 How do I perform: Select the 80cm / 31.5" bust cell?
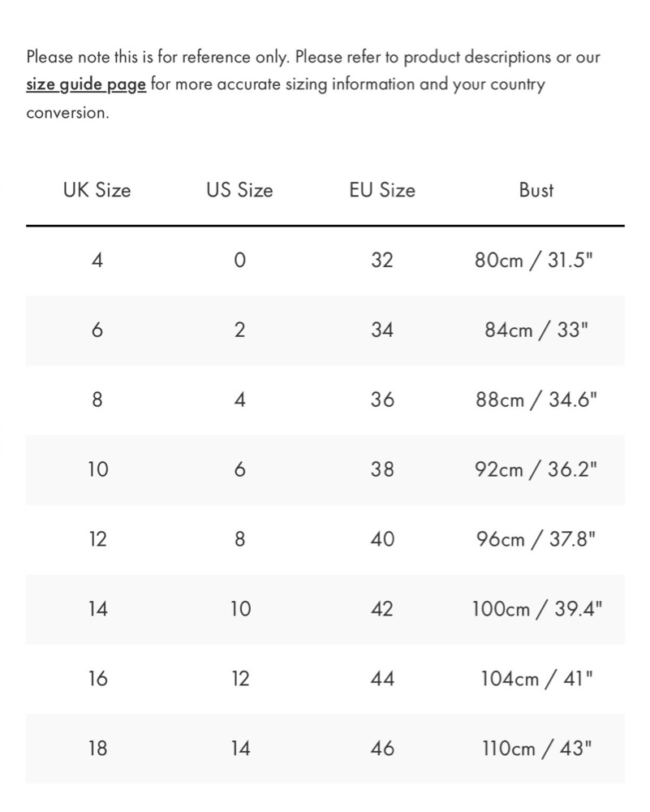534,260
